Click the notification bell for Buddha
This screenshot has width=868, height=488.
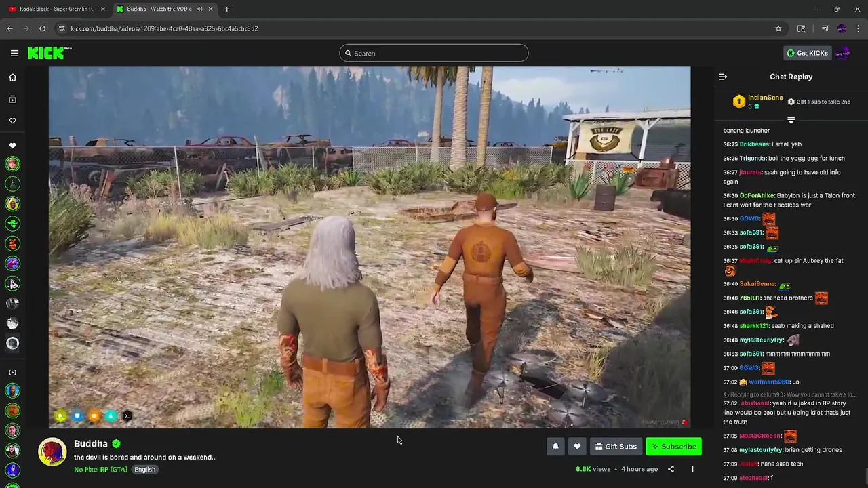pyautogui.click(x=555, y=447)
